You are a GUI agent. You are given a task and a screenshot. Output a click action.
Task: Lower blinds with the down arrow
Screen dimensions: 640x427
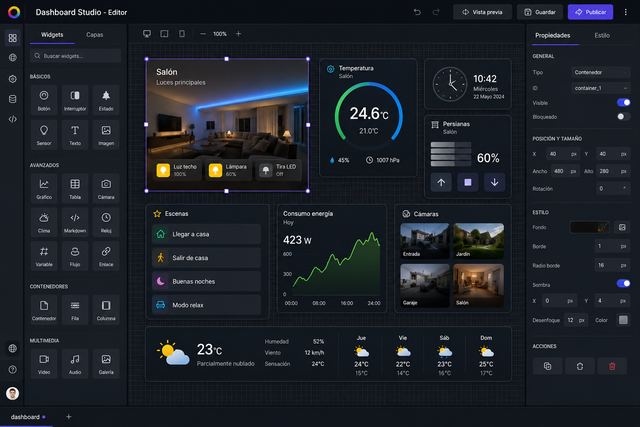tap(494, 182)
